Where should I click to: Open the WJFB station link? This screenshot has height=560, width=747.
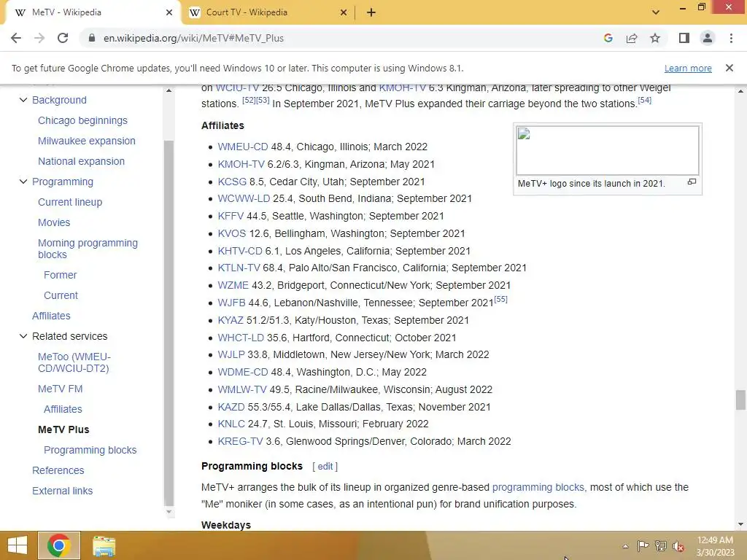click(x=231, y=303)
